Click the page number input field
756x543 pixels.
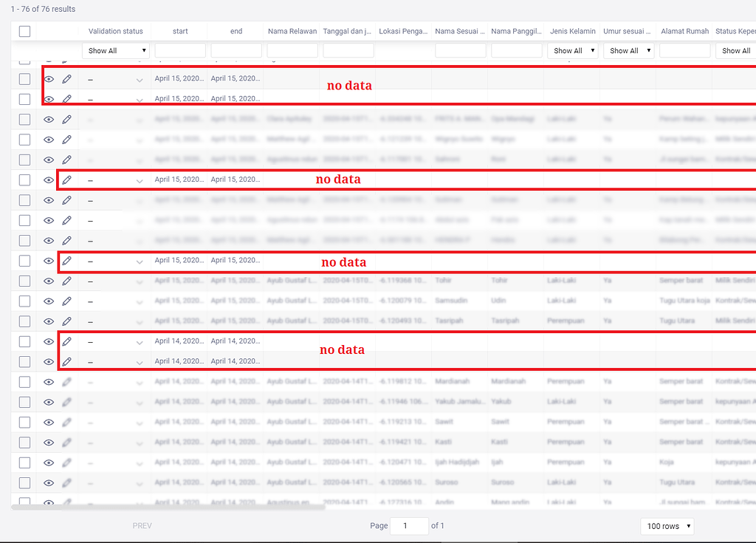[410, 525]
